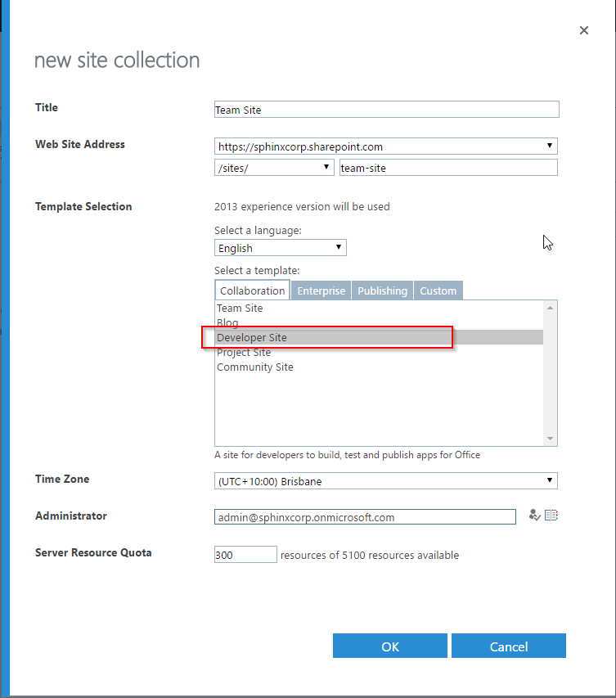The image size is (616, 698).
Task: Expand the Time Zone Brisbane dropdown
Action: (385, 481)
